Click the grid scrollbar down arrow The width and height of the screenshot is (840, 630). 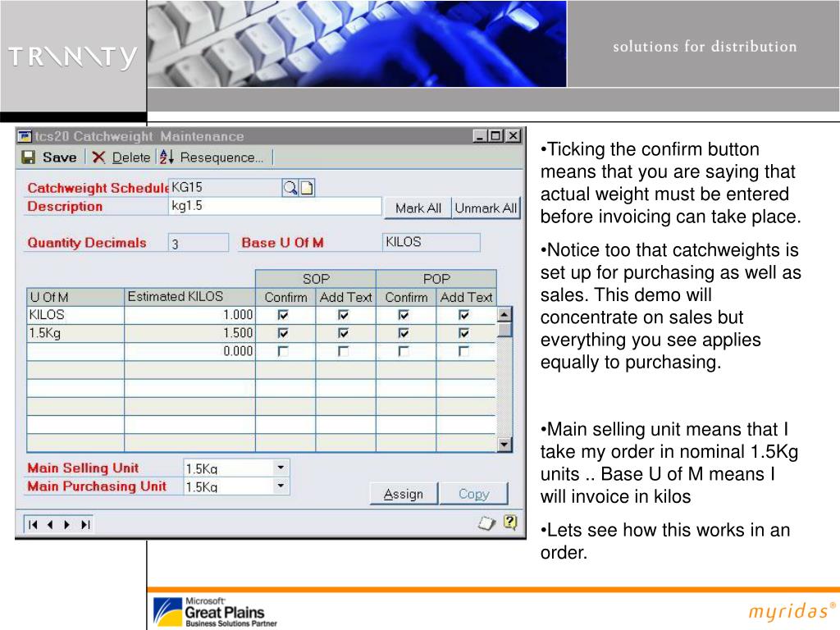(x=504, y=445)
